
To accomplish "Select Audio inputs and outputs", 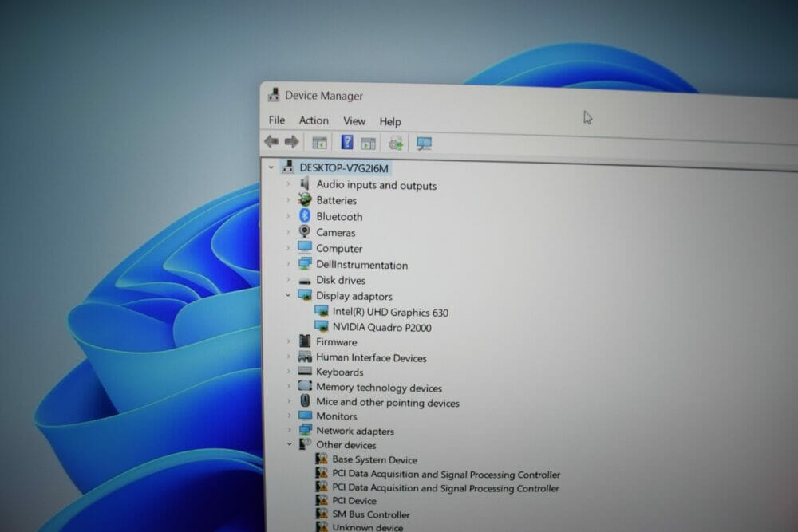I will 376,185.
